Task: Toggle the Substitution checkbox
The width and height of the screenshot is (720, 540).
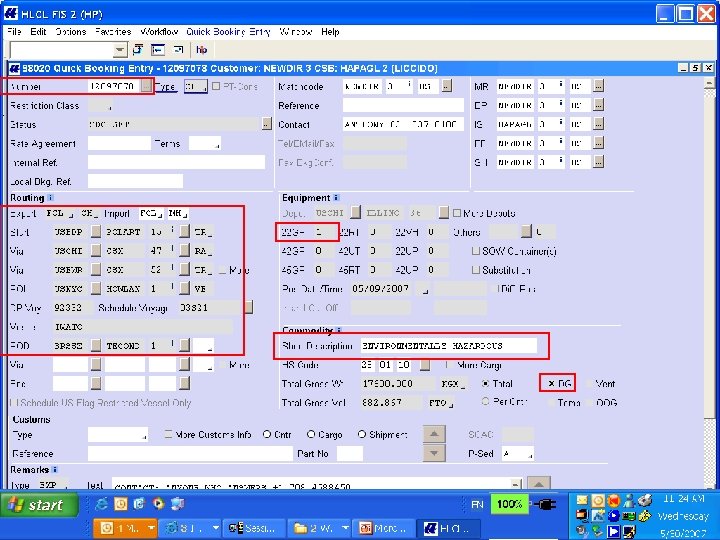Action: 476,270
